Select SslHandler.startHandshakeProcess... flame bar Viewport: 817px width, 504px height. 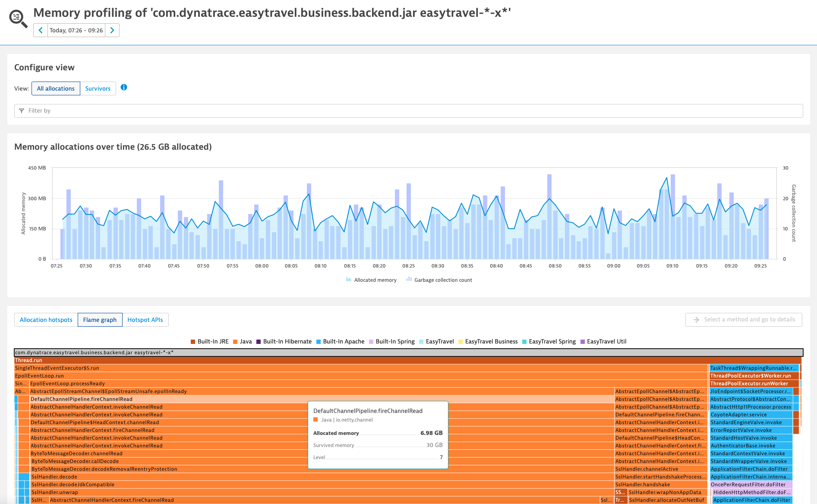[661, 477]
